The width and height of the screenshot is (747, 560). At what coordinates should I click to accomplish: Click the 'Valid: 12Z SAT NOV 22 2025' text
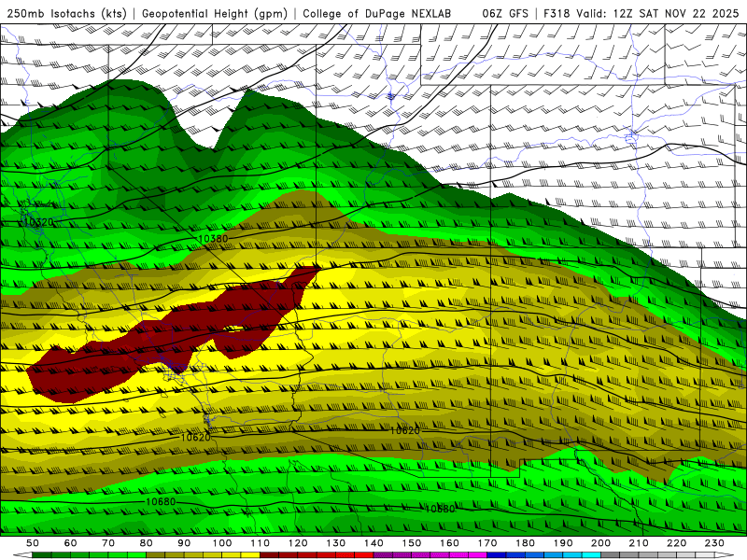pos(657,13)
